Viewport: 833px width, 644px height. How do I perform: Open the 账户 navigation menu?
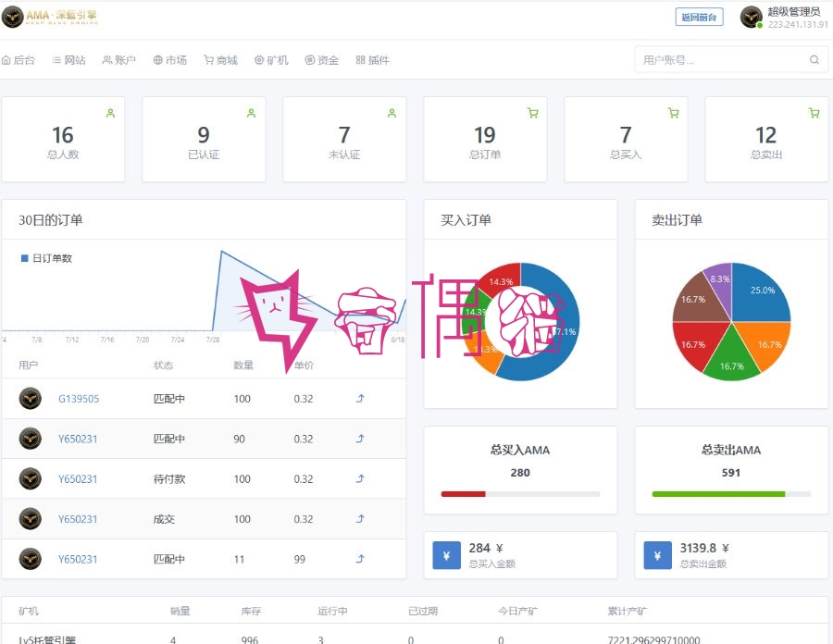[118, 60]
